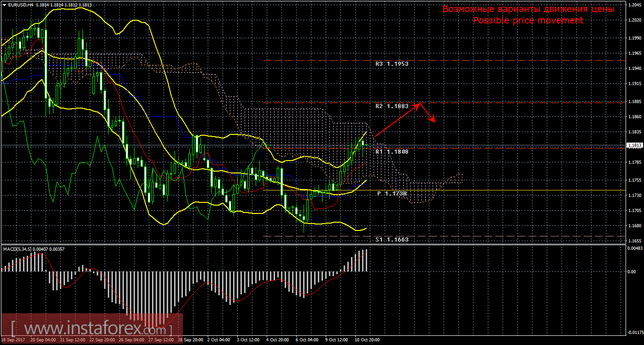644x345 pixels.
Task: Click the 'Possible price movement' caption
Action: (528, 21)
